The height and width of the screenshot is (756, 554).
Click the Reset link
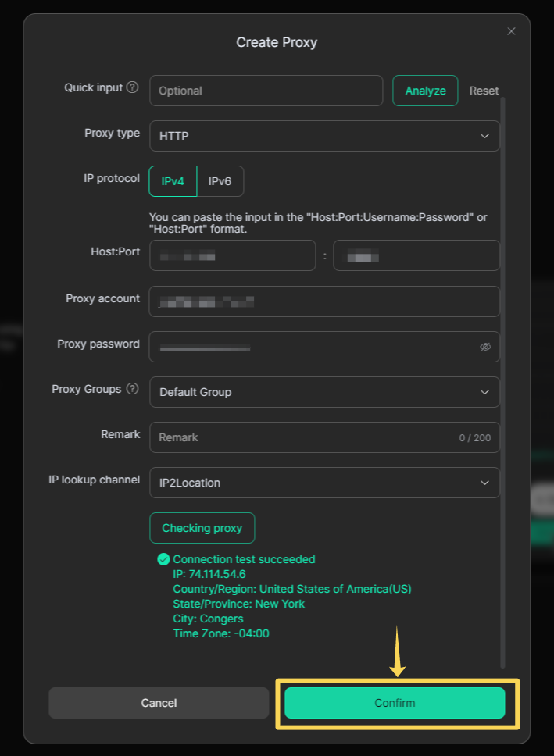(484, 91)
